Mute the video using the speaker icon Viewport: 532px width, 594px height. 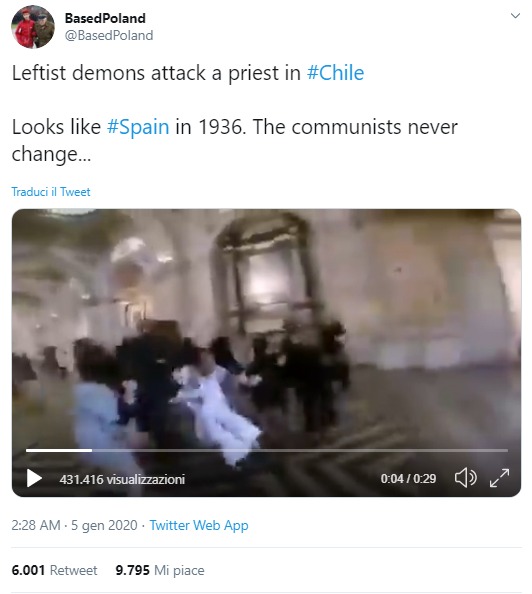click(x=465, y=478)
